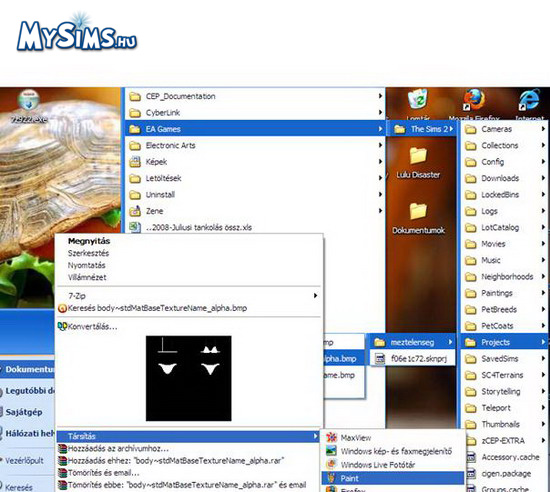The image size is (550, 492).
Task: Click the black alpha texture preview thumbnail
Action: coord(189,378)
